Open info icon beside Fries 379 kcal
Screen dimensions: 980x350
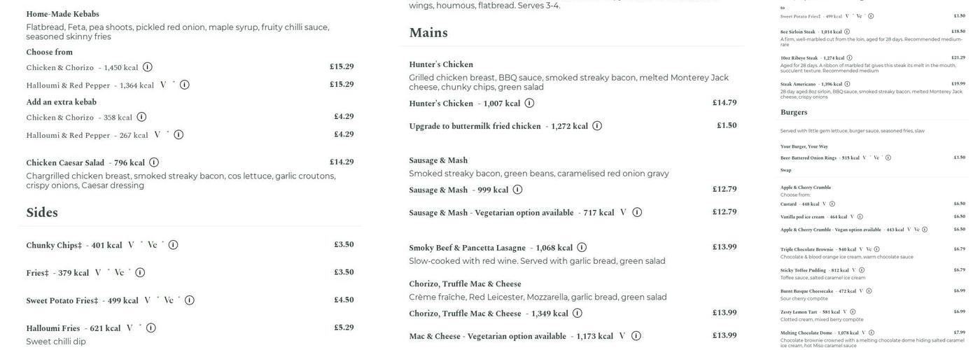(x=140, y=273)
